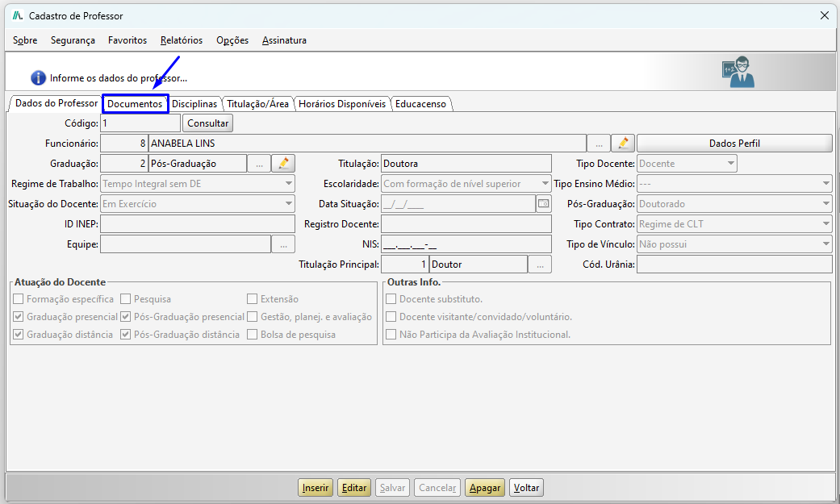Viewport: 840px width, 504px height.
Task: Open the Opções menu
Action: point(232,40)
